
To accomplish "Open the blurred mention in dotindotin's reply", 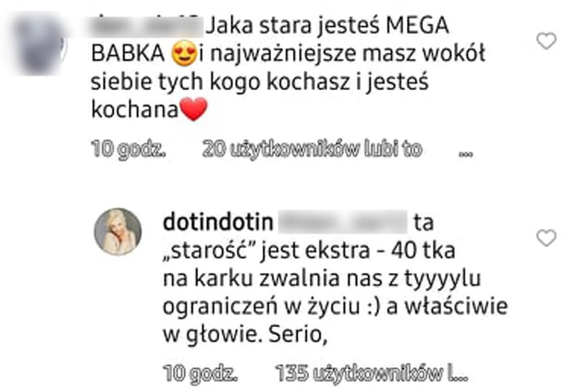I will [343, 222].
